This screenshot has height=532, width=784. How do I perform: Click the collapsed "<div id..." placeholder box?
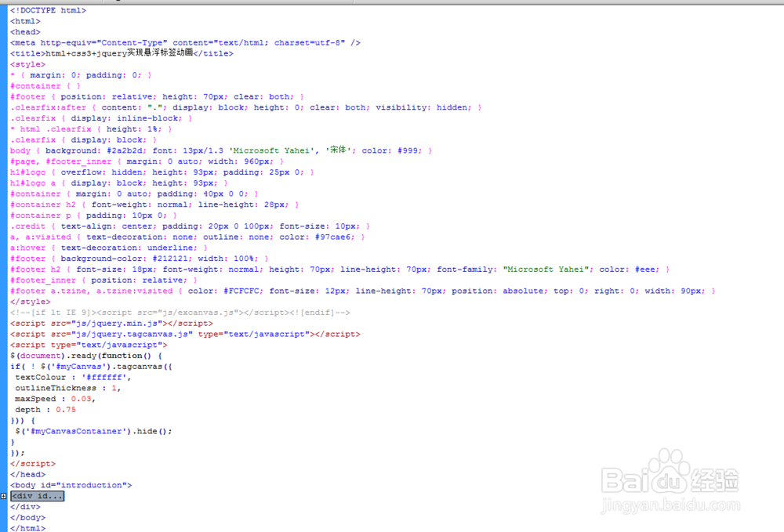[36, 495]
